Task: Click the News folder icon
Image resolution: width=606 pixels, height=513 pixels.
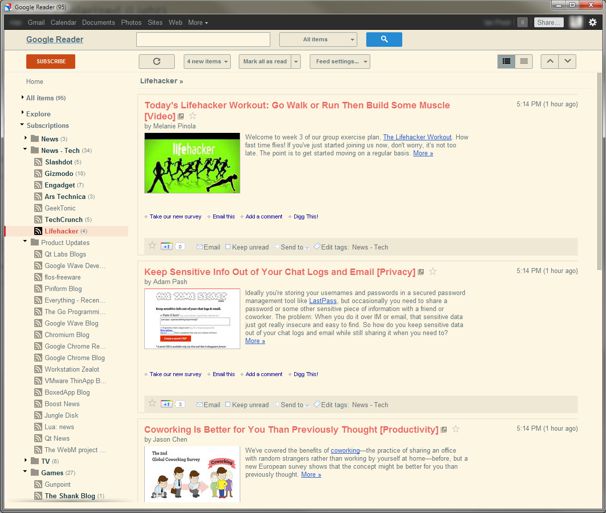Action: tap(35, 139)
